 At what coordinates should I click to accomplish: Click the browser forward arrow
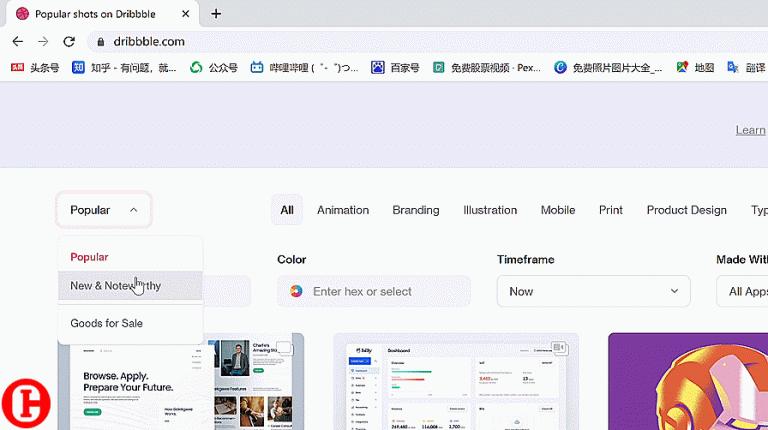(43, 42)
